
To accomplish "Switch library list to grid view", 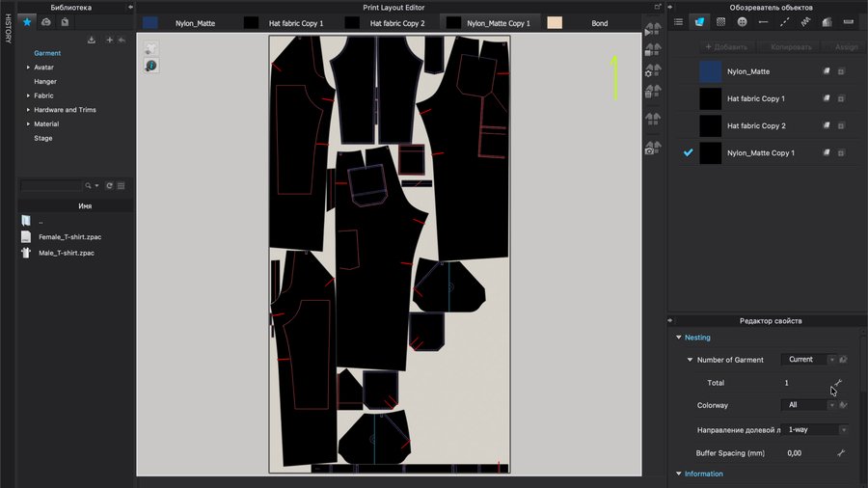I will pyautogui.click(x=122, y=185).
